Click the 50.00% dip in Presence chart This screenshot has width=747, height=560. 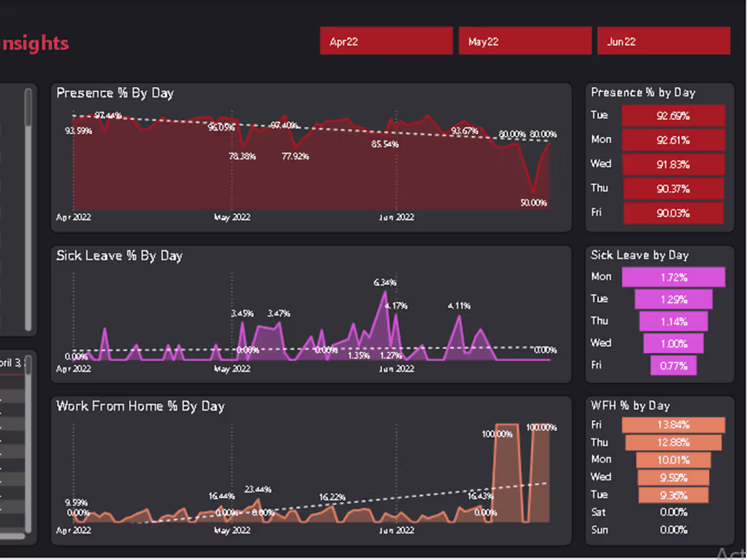pyautogui.click(x=534, y=193)
